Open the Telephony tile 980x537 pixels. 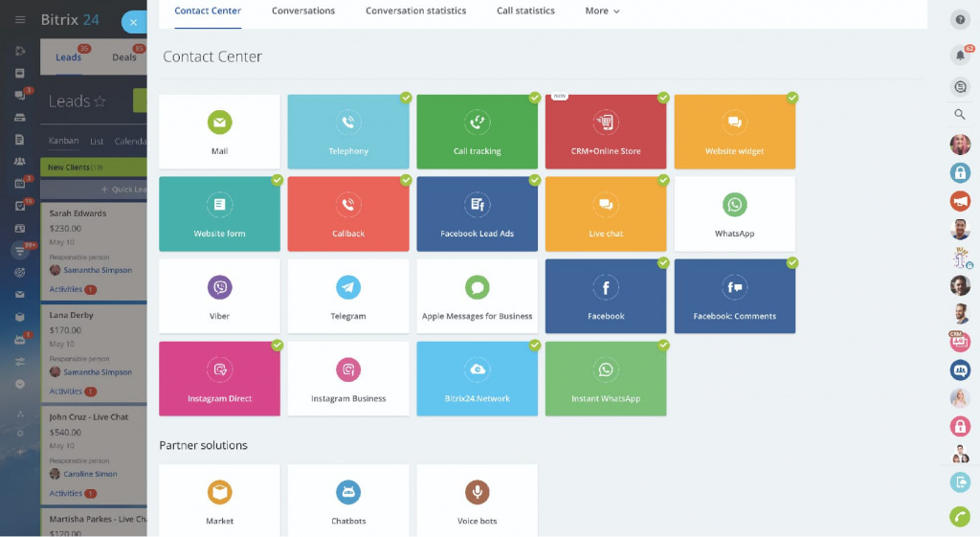tap(348, 132)
